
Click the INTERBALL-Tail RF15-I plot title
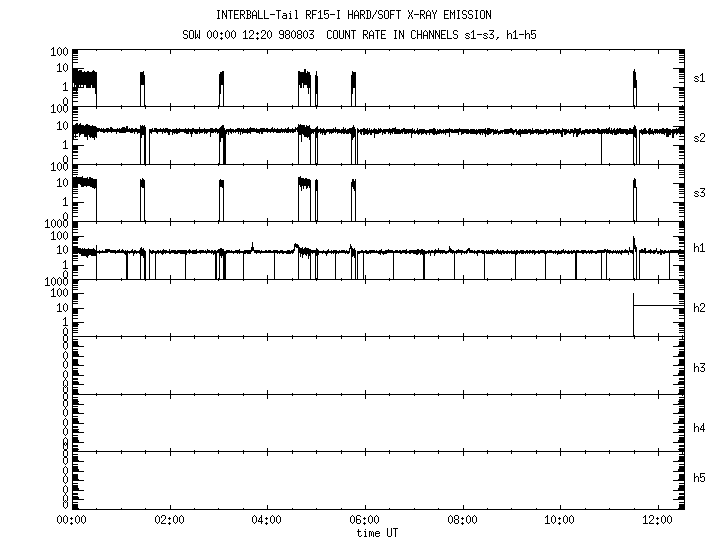coord(353,15)
